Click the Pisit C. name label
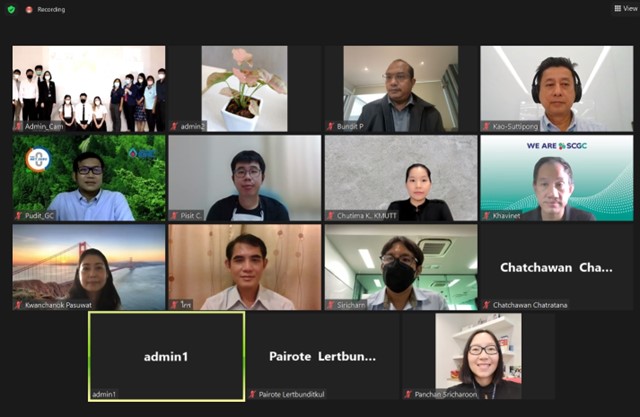The width and height of the screenshot is (640, 417). pos(192,215)
